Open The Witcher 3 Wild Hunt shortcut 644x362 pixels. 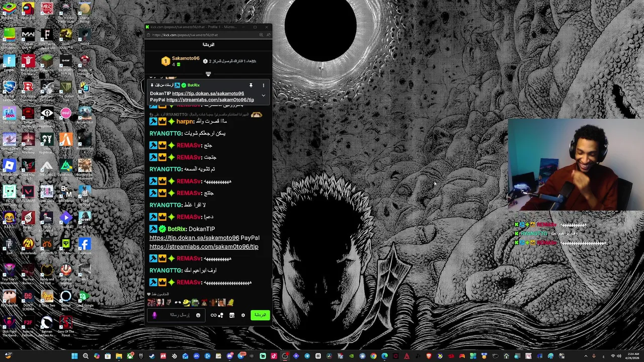(x=66, y=12)
